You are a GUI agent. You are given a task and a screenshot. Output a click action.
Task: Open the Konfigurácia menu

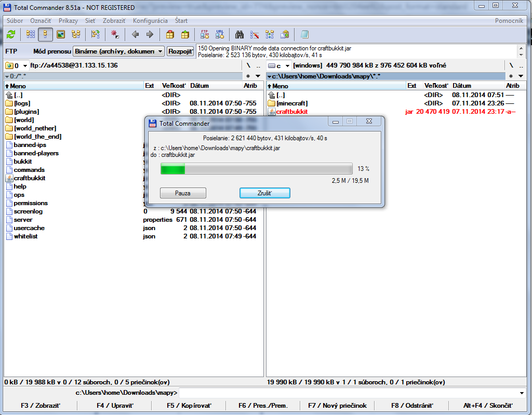150,21
